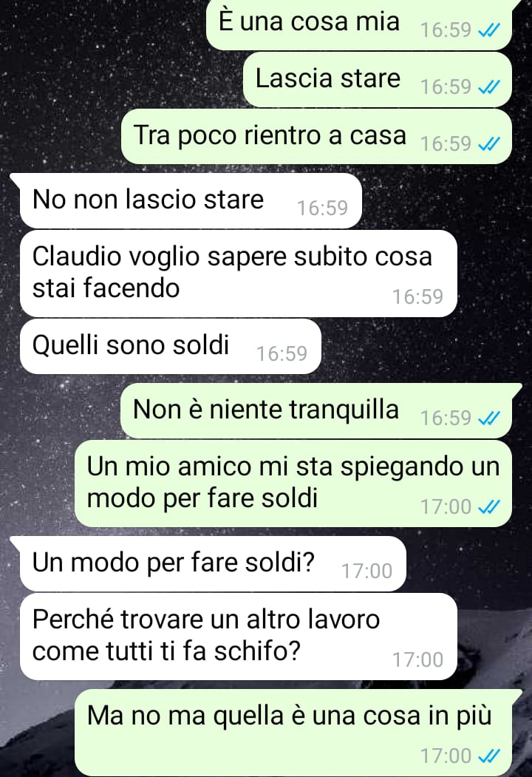
Task: Tap the 16:59 timestamp on 'Quelli sono soldi'
Action: [x=282, y=354]
